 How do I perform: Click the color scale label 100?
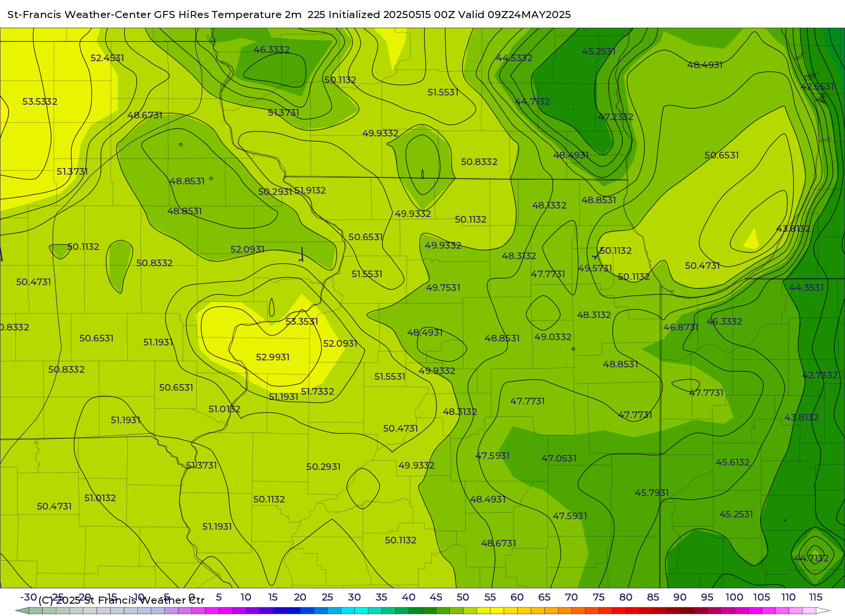click(x=734, y=597)
